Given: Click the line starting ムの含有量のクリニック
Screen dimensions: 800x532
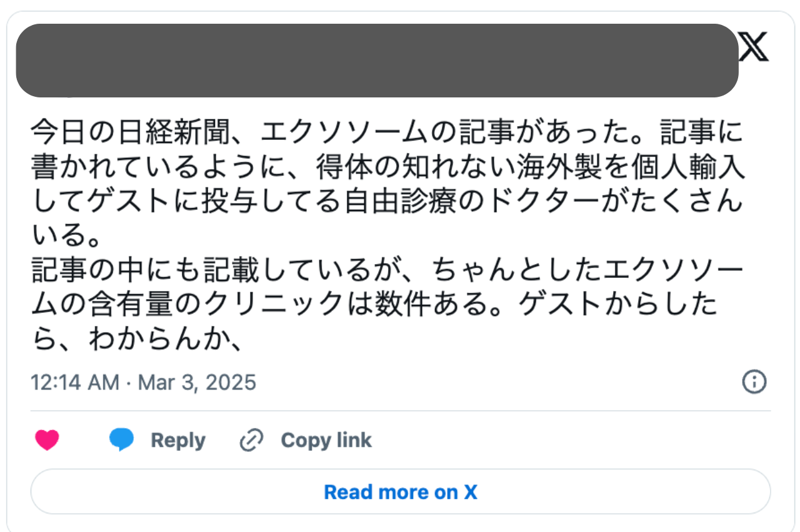Looking at the screenshot, I should click(374, 305).
